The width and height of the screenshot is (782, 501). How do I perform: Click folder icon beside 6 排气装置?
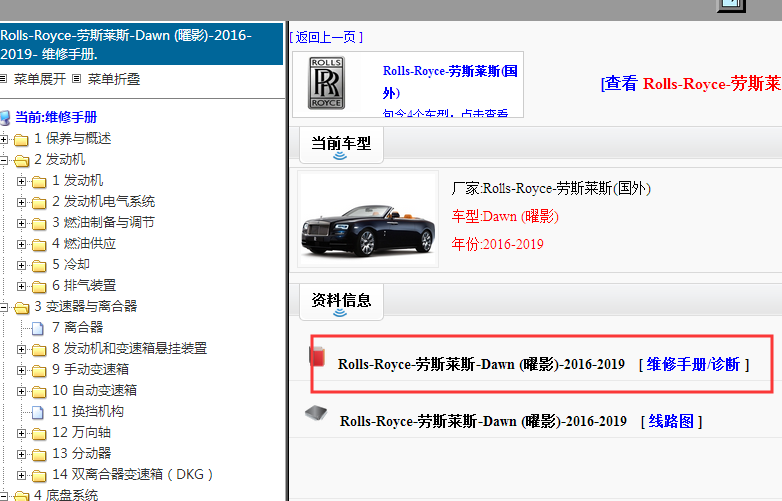point(39,287)
